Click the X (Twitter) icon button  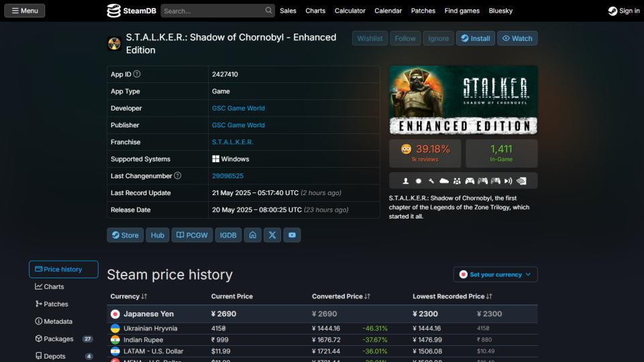pos(272,235)
